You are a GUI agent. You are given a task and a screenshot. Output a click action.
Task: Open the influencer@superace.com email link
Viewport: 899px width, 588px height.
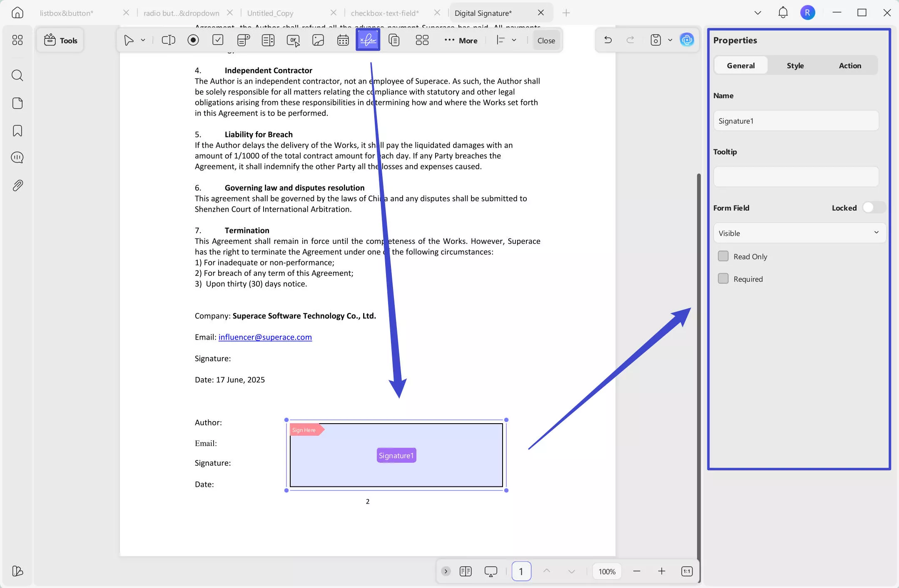pos(265,337)
